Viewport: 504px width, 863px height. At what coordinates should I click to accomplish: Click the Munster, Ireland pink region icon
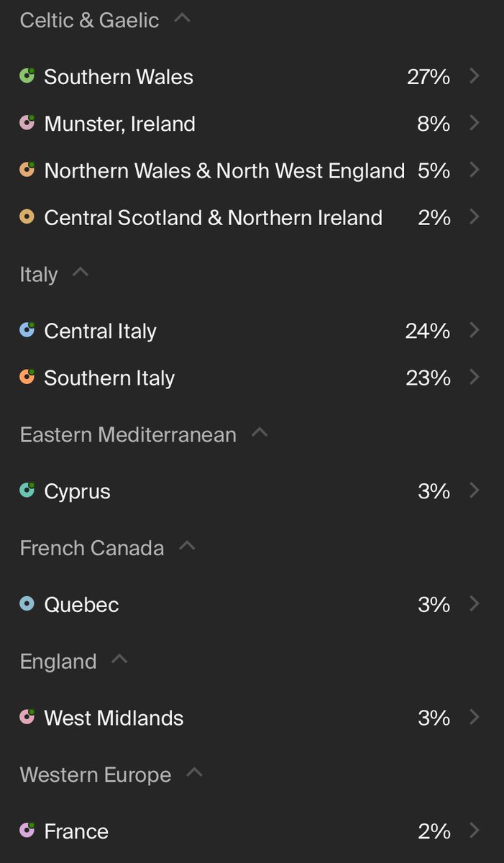[27, 123]
